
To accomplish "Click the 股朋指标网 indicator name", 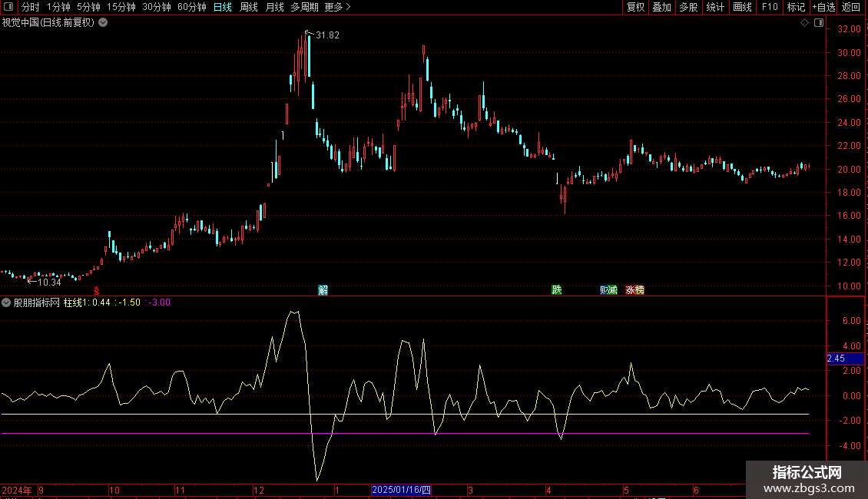I will click(37, 302).
